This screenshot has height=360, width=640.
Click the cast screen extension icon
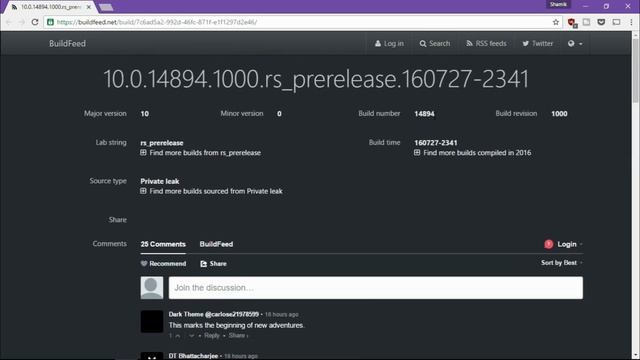coord(616,22)
